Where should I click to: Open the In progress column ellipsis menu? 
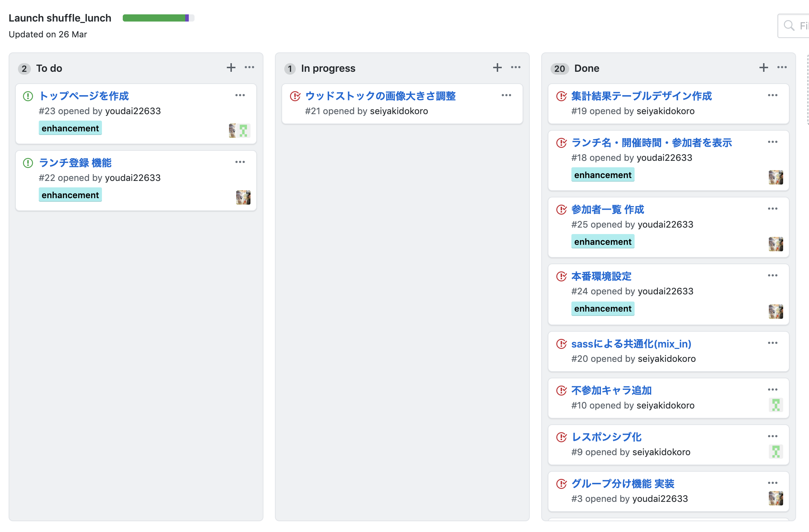[x=516, y=67]
